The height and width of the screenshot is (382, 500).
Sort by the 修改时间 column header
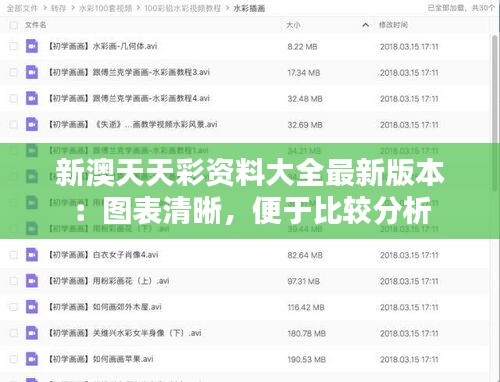pos(393,25)
